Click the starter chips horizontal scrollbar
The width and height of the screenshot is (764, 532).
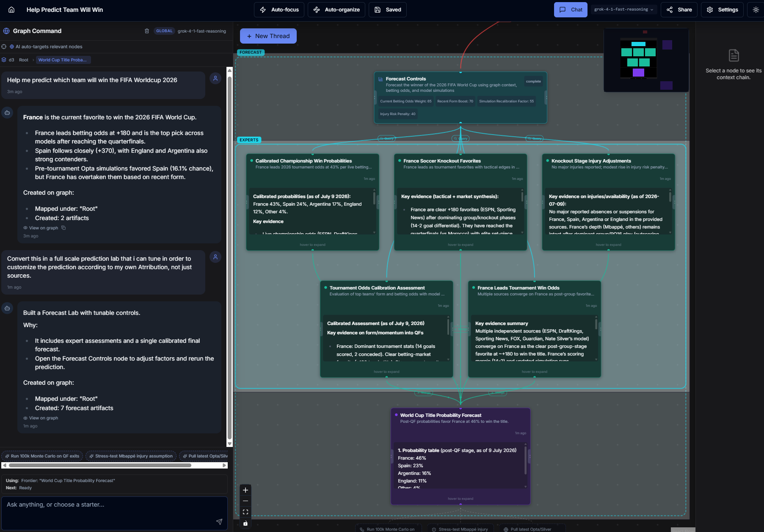(100, 465)
